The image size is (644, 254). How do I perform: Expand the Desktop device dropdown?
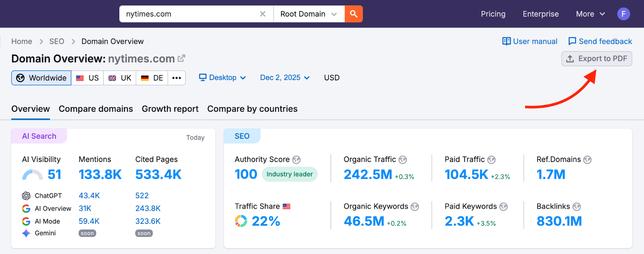(x=222, y=78)
